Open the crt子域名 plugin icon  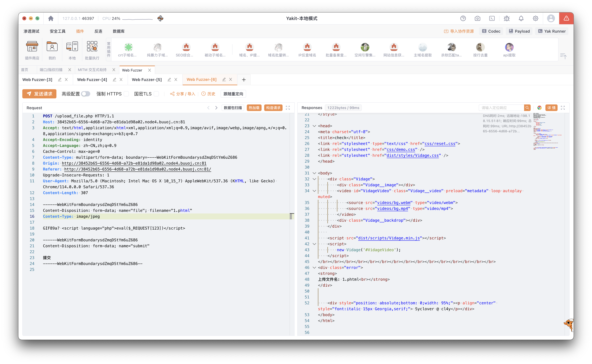[x=128, y=47]
